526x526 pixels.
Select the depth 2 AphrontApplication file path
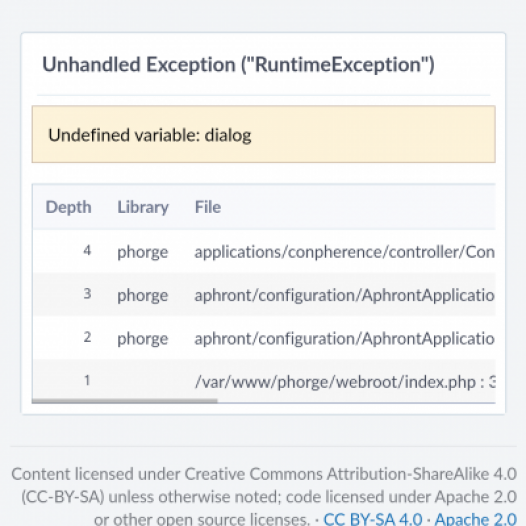345,338
